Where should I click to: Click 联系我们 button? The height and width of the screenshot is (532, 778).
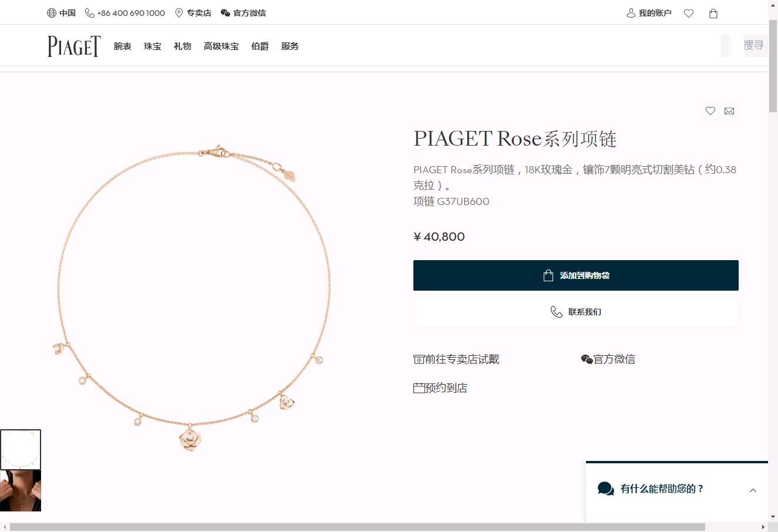[575, 312]
